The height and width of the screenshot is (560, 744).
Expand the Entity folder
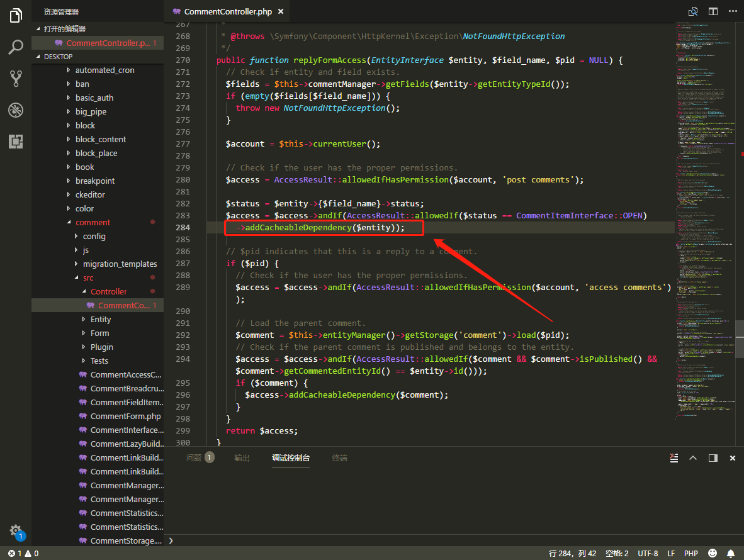pyautogui.click(x=98, y=319)
